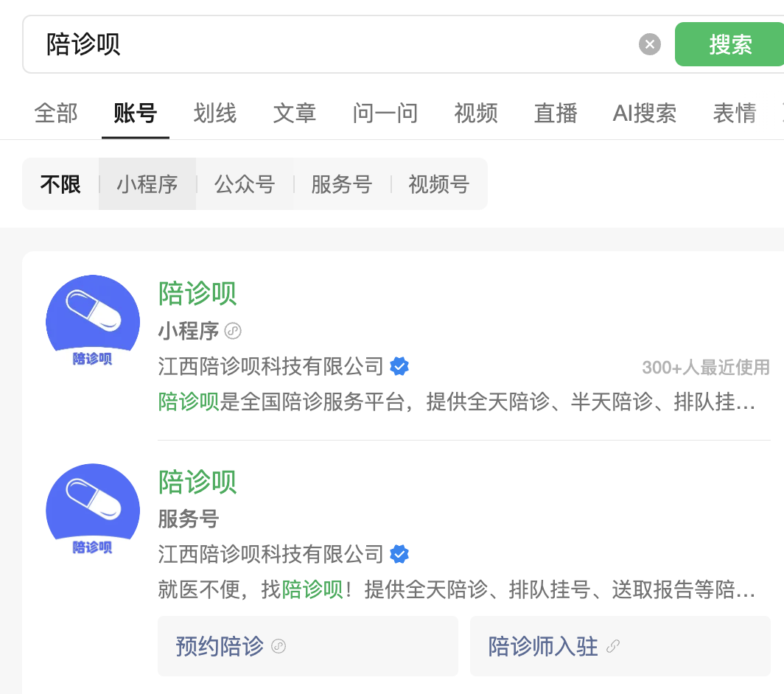Choose the 不限 filter option
Screen dimensions: 784x694
click(x=60, y=184)
